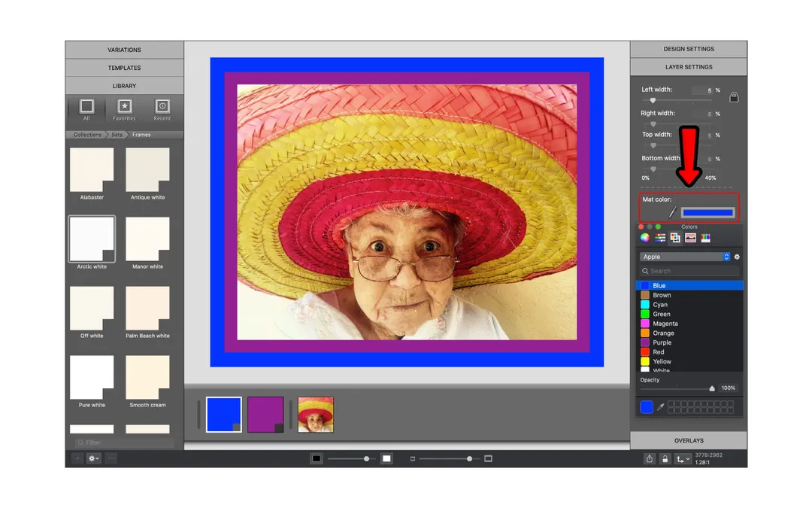
Task: Go to Collections breadcrumb
Action: click(87, 135)
